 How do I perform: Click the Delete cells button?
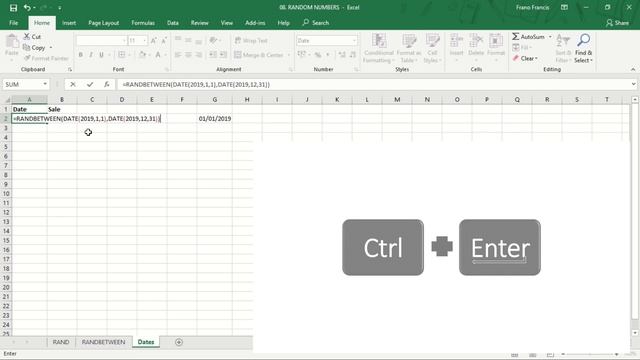(476, 48)
